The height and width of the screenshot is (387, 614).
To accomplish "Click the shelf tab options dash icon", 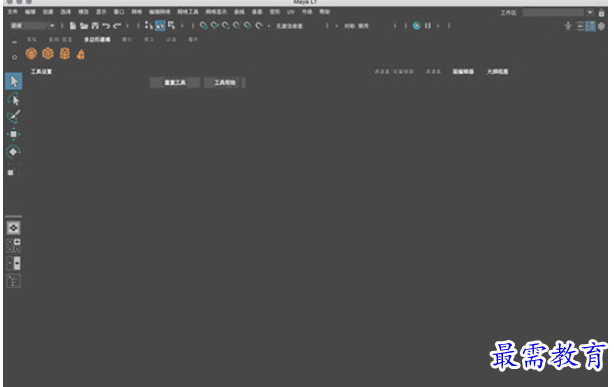I will [x=14, y=42].
